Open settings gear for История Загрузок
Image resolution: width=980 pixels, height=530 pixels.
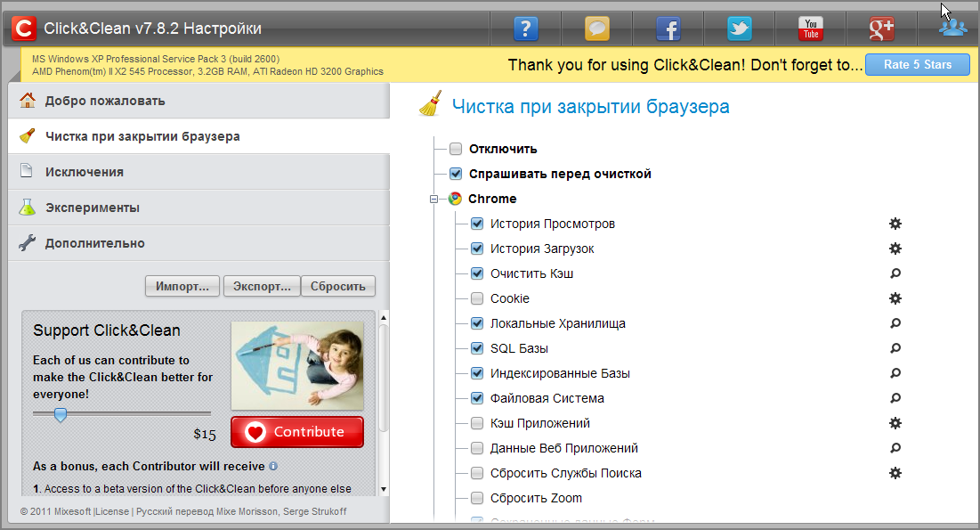pos(895,249)
